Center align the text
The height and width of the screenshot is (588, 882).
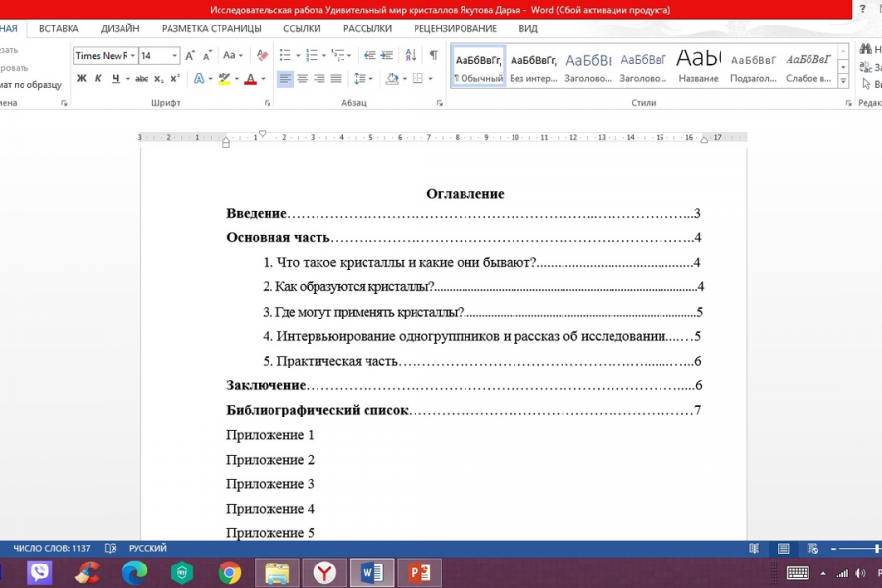click(x=303, y=78)
